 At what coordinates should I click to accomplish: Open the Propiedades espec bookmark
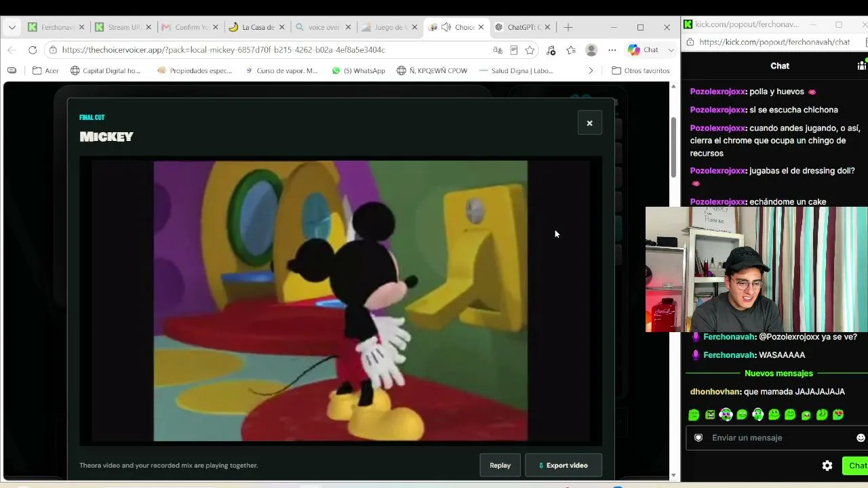(x=194, y=70)
